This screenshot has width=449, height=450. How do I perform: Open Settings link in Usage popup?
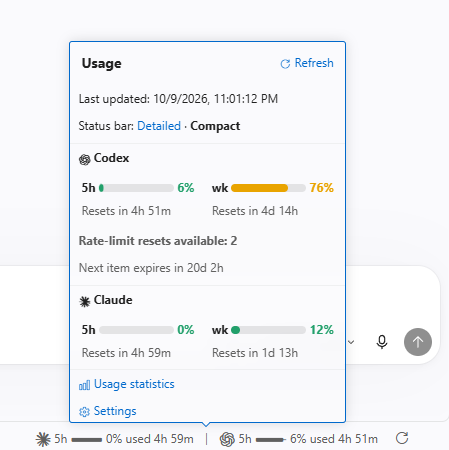(x=115, y=411)
